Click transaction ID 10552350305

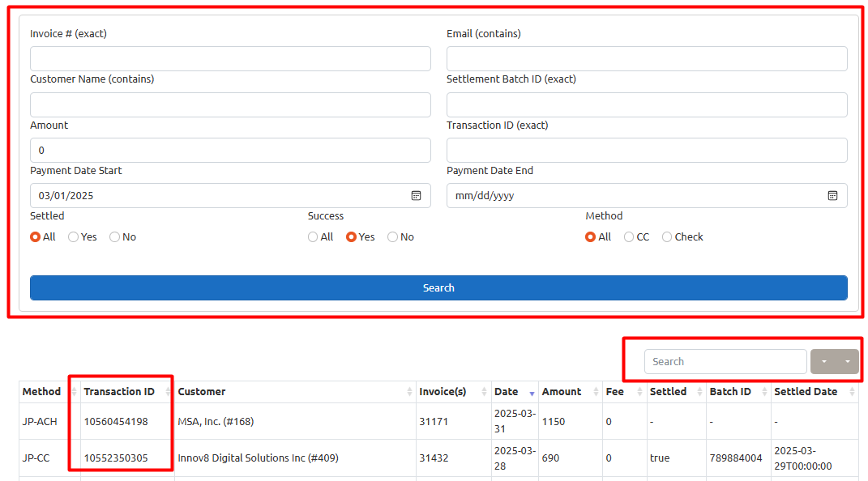[x=116, y=458]
